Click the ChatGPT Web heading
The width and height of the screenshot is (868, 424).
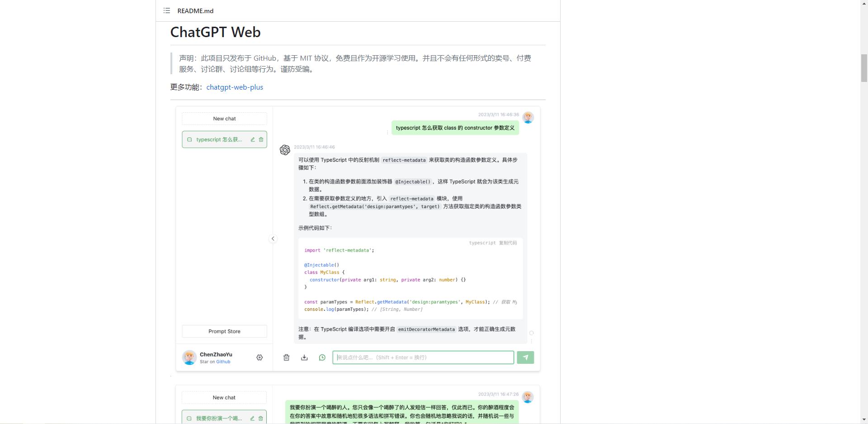pyautogui.click(x=215, y=32)
